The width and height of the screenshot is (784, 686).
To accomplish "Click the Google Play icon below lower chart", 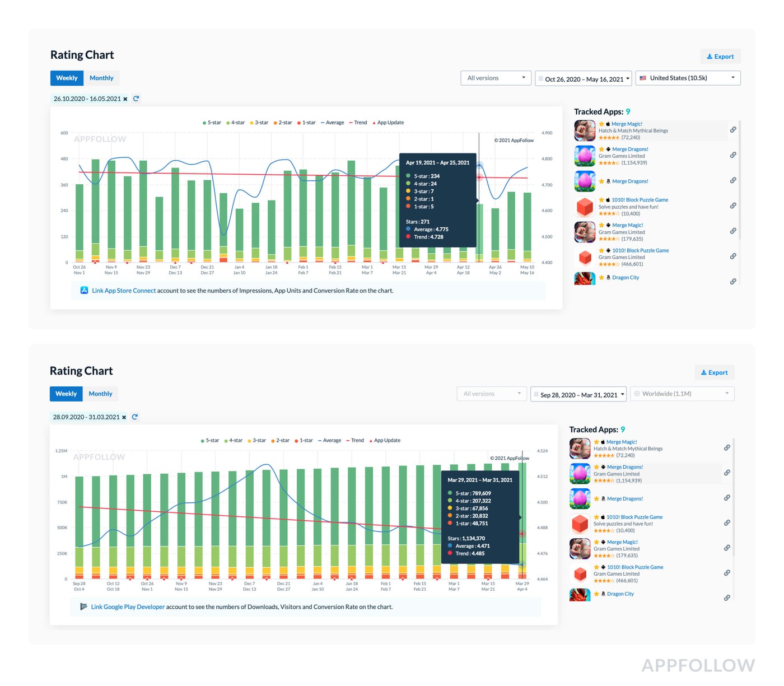I will click(83, 606).
